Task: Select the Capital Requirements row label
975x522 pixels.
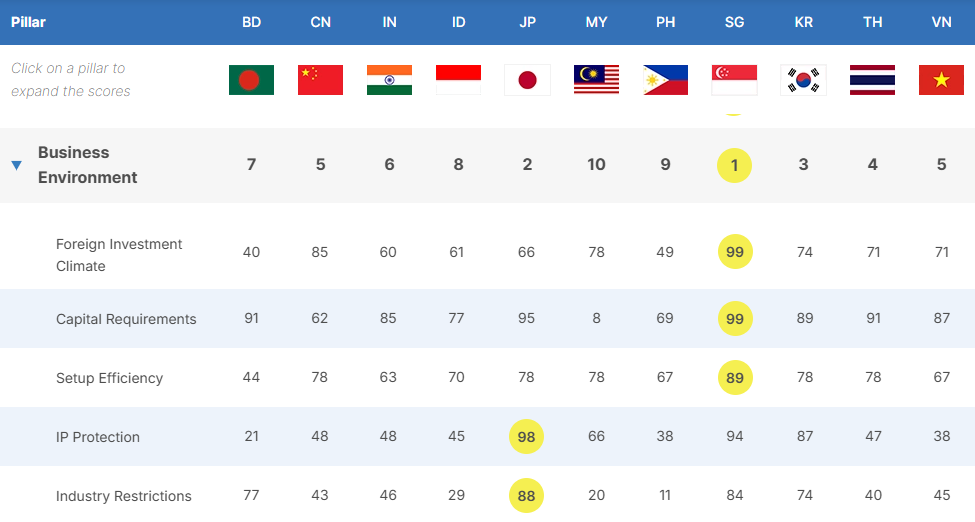Action: tap(126, 319)
